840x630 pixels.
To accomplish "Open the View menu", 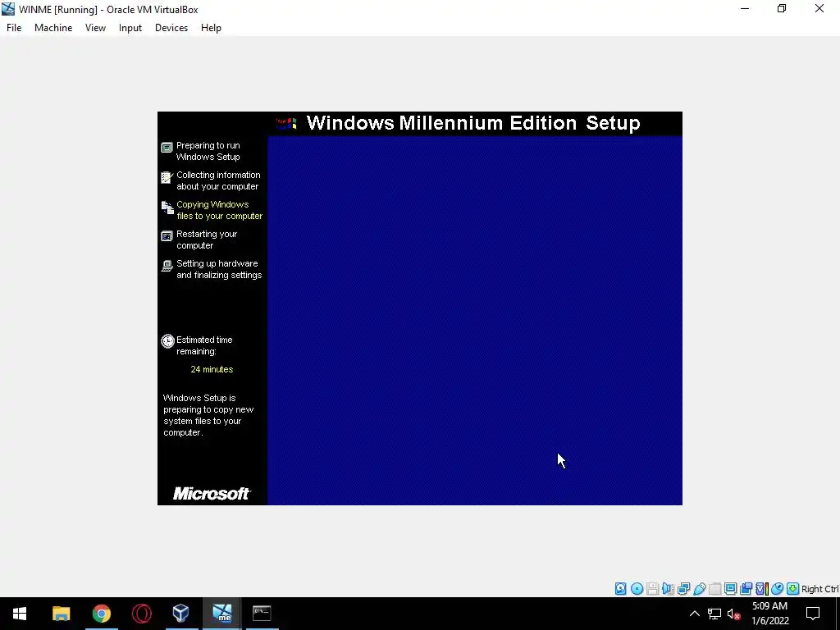I will coord(95,28).
